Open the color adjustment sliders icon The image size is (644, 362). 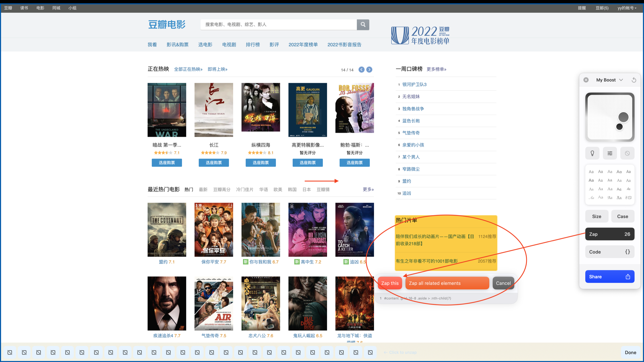(x=610, y=153)
